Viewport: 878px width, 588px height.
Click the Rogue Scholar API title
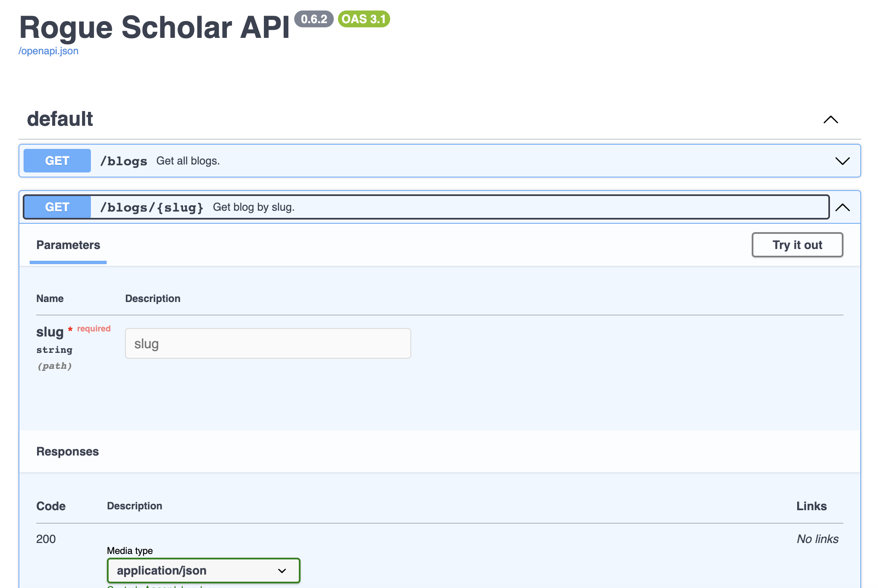click(154, 28)
